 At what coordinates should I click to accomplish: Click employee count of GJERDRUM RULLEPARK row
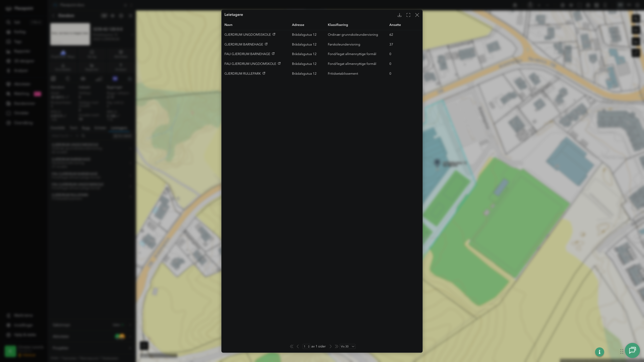(x=390, y=74)
